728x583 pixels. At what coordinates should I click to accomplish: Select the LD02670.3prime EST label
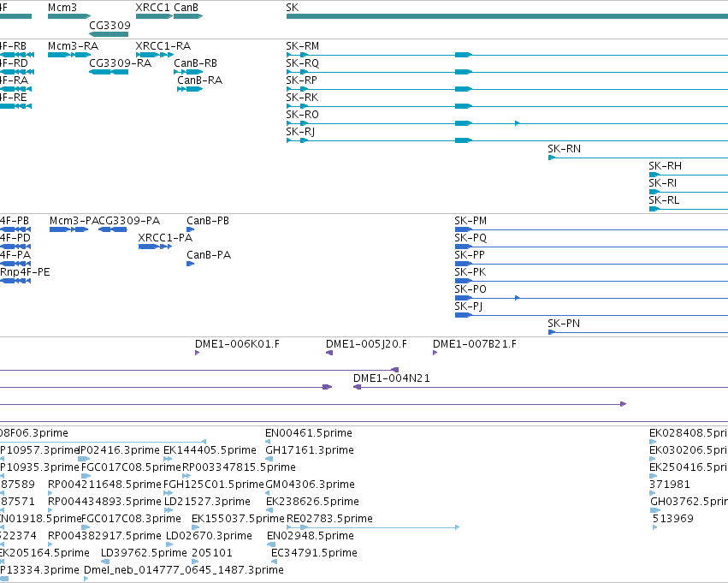pos(209,536)
